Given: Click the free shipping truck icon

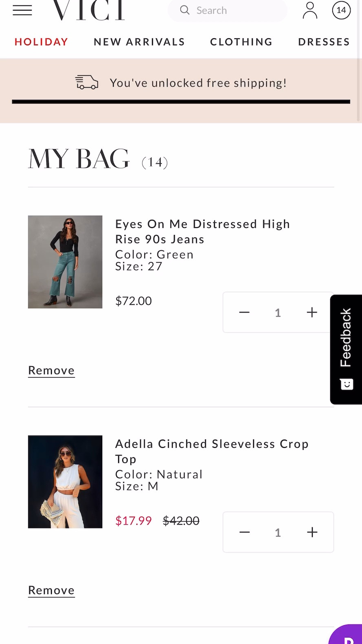Looking at the screenshot, I should [x=86, y=82].
